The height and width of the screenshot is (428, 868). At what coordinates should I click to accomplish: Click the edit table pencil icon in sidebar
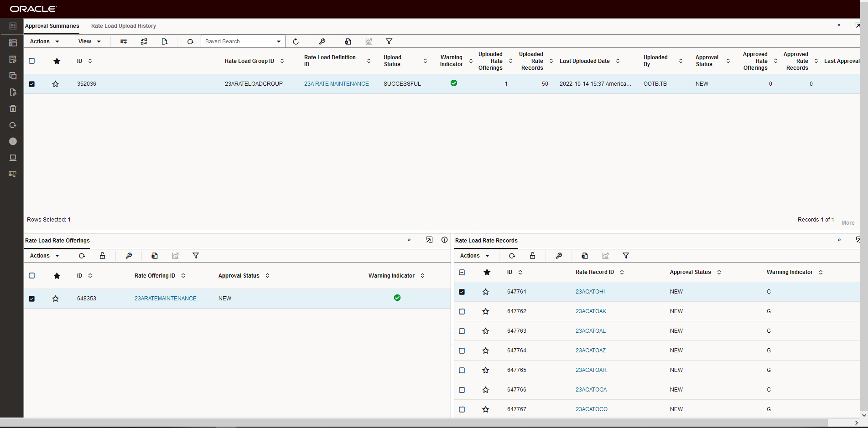13,59
